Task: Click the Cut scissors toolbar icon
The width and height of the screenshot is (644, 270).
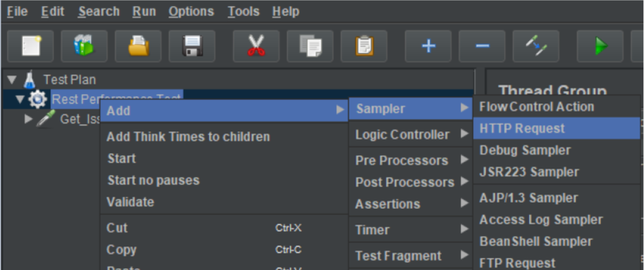Action: pos(256,46)
